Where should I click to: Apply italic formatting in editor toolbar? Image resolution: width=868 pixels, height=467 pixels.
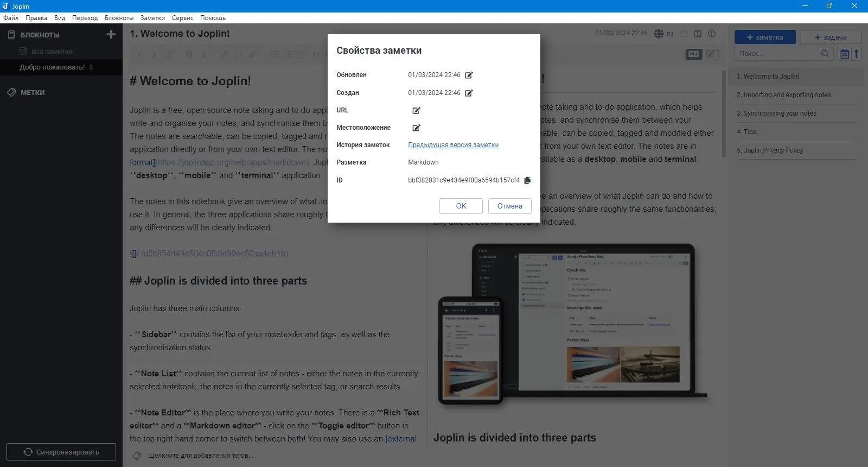[203, 54]
